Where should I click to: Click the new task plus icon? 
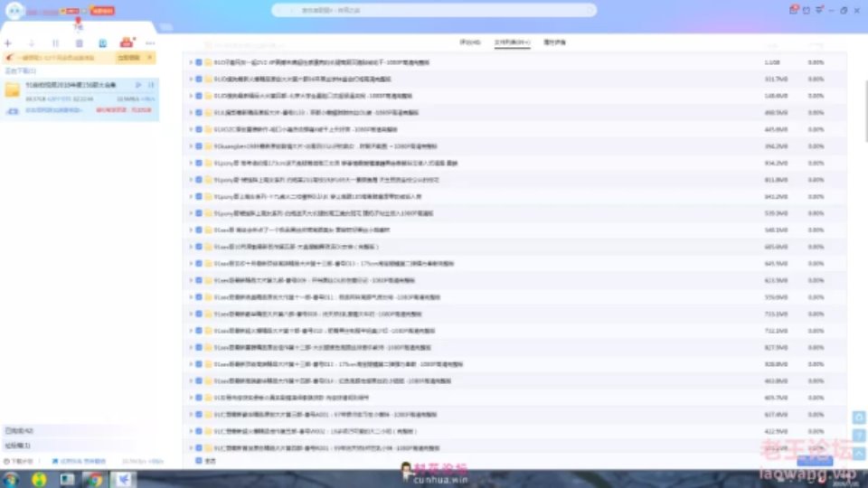[x=8, y=43]
